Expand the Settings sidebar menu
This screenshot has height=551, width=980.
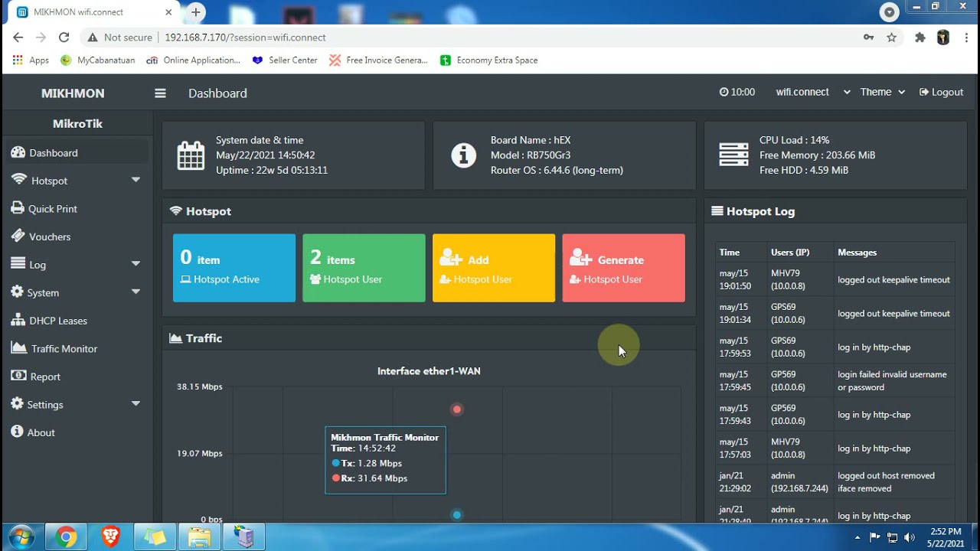[x=77, y=404]
